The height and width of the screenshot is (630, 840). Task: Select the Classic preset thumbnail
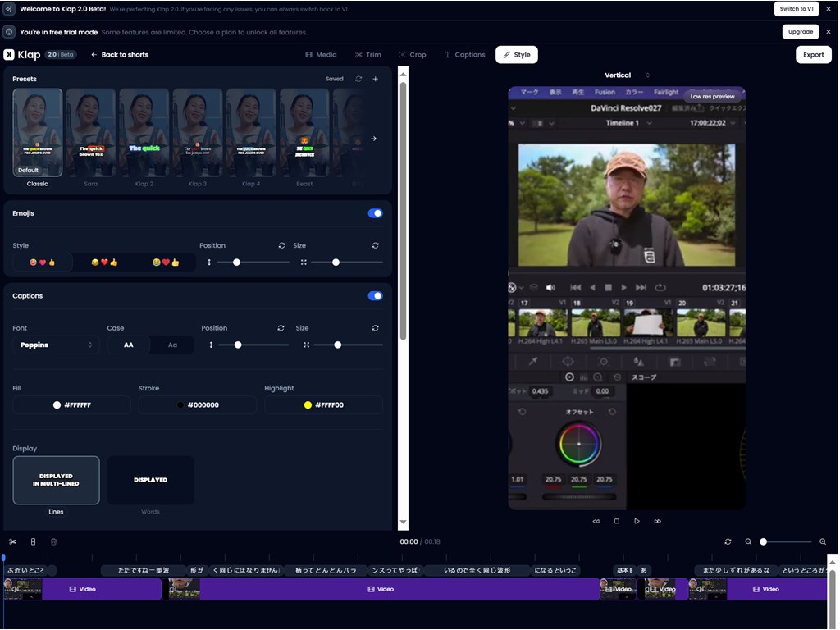pyautogui.click(x=38, y=132)
